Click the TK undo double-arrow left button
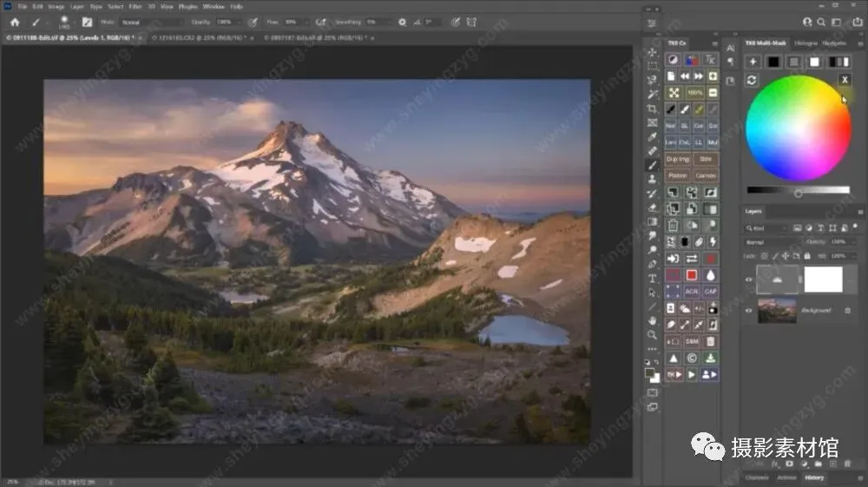Screen dimensions: 868x487 pos(686,76)
